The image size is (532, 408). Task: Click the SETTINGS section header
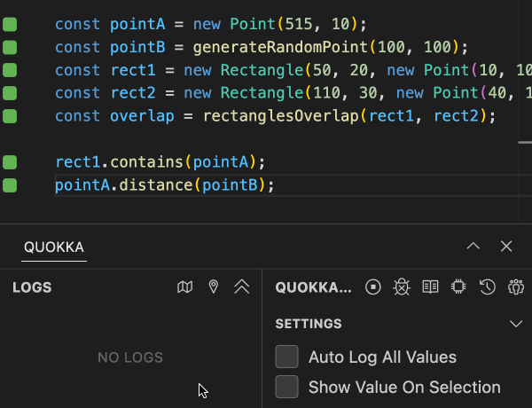pos(309,324)
